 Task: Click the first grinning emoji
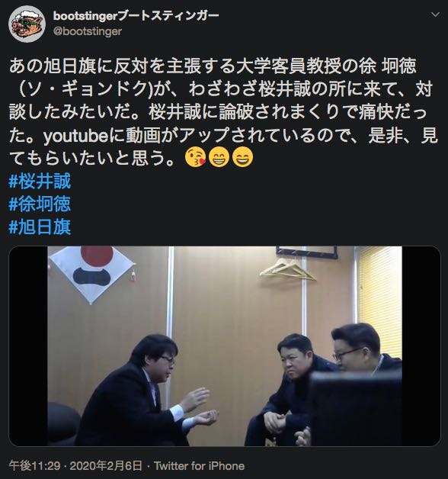coord(219,157)
